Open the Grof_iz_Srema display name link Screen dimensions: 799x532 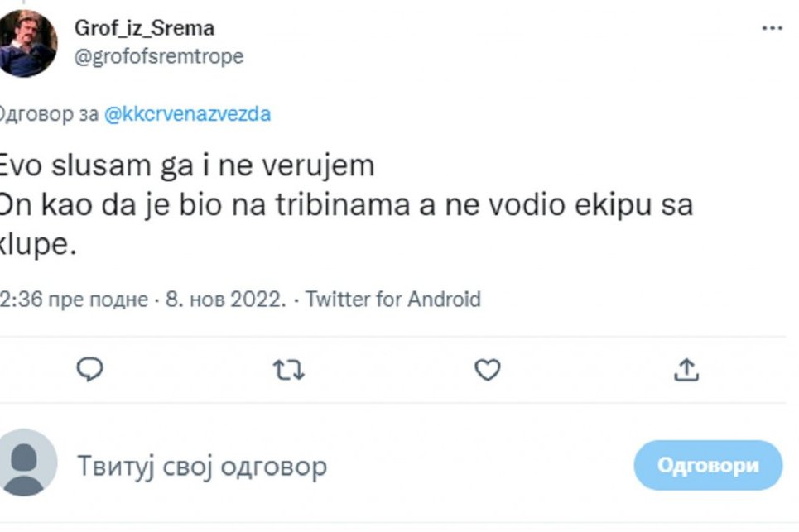[x=145, y=28]
